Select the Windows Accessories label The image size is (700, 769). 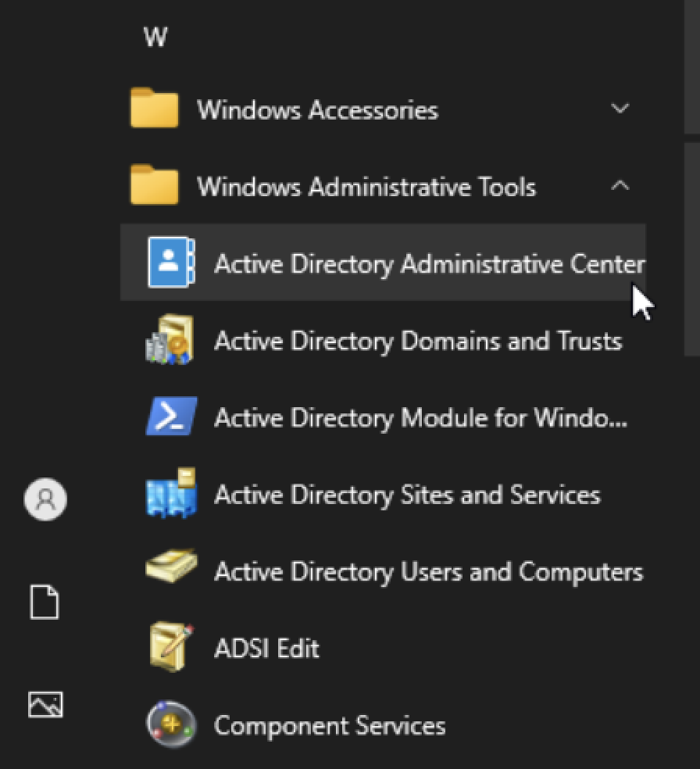coord(317,110)
